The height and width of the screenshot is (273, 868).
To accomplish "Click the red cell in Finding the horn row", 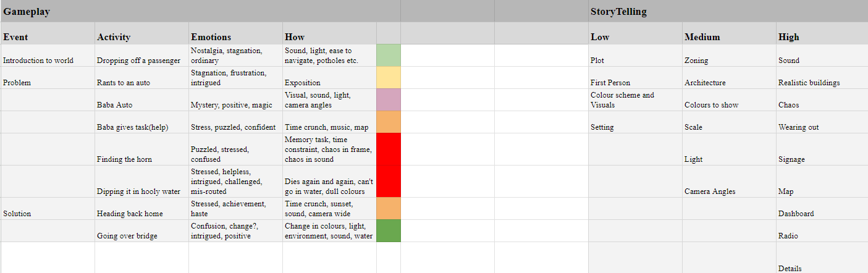I will [389, 149].
